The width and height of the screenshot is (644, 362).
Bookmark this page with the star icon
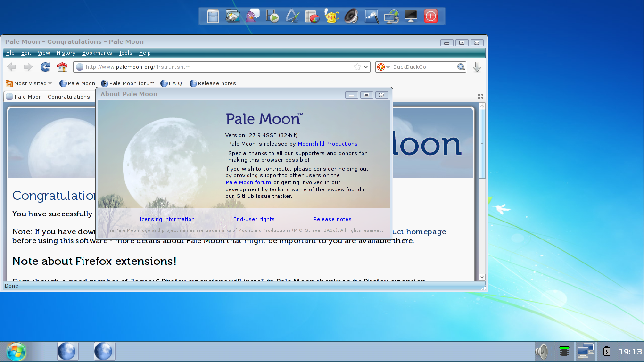click(357, 67)
